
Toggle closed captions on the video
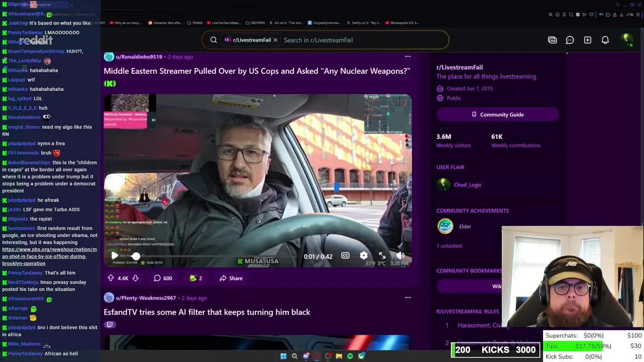[345, 255]
